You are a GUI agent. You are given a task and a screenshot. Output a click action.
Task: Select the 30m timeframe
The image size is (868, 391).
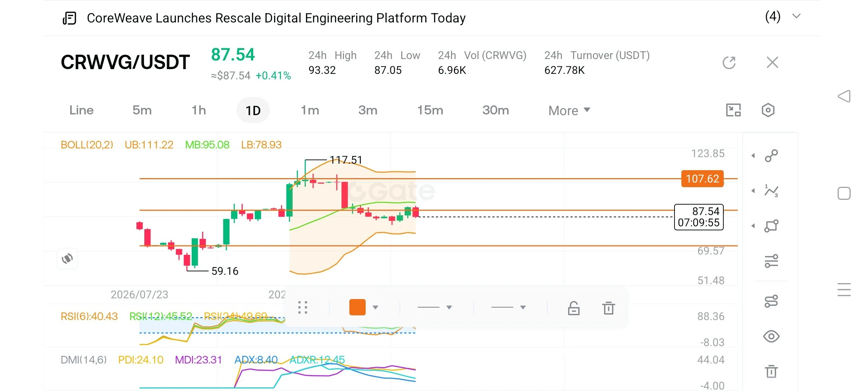click(495, 110)
